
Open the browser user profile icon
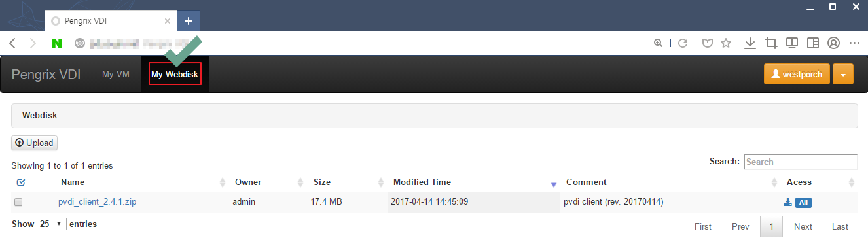coord(833,43)
